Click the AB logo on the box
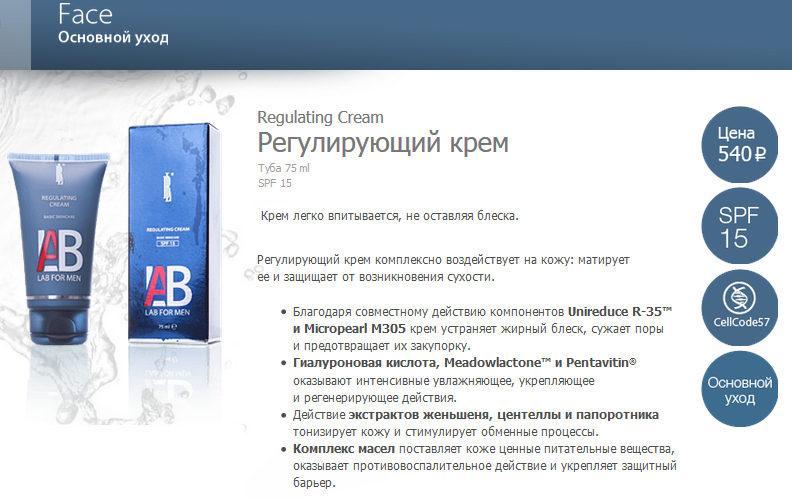Screen dimensions: 792x498 coord(169,286)
